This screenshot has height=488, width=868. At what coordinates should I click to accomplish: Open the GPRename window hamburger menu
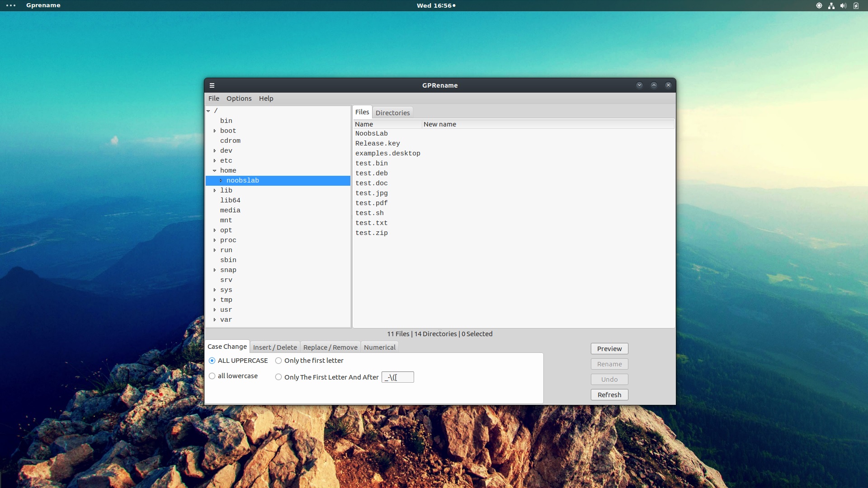212,85
